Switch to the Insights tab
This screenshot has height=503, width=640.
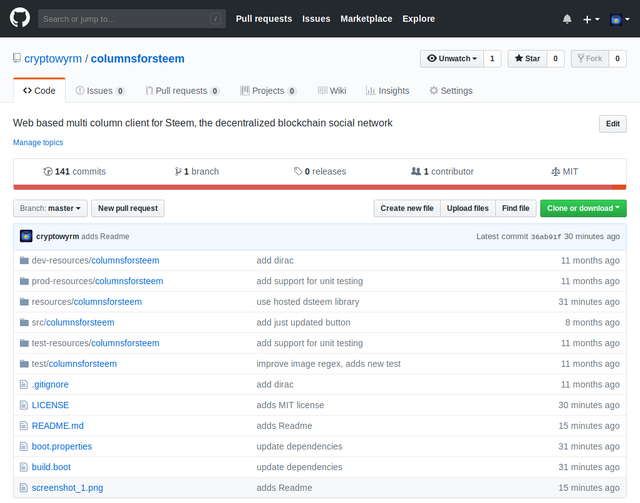[x=387, y=91]
